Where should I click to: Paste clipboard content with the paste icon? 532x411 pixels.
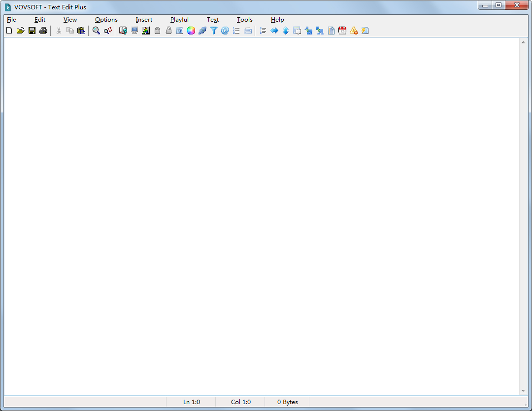[81, 31]
